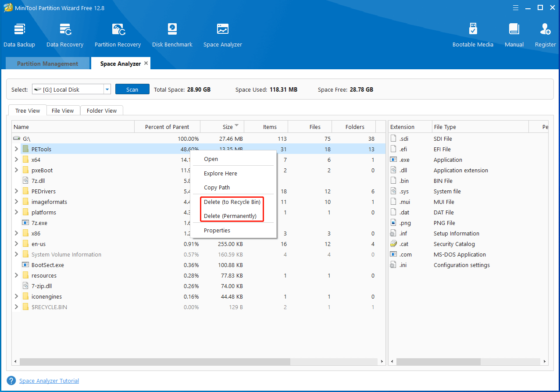Sort by the Folders column header
Image resolution: width=560 pixels, height=392 pixels.
pyautogui.click(x=354, y=127)
